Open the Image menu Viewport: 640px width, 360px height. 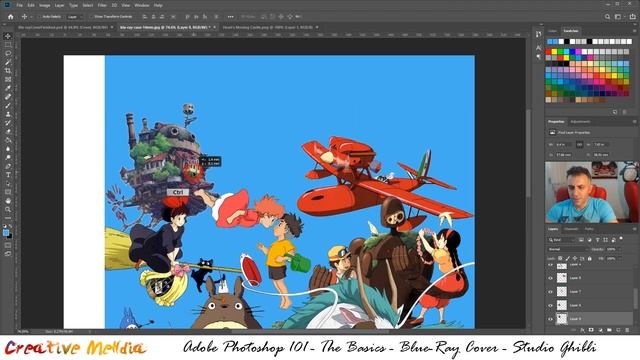click(x=44, y=5)
